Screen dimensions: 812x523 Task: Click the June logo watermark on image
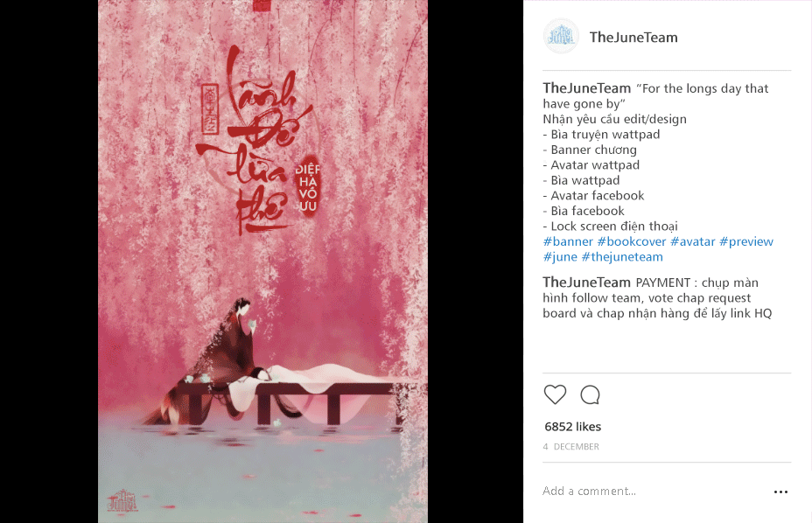122,501
